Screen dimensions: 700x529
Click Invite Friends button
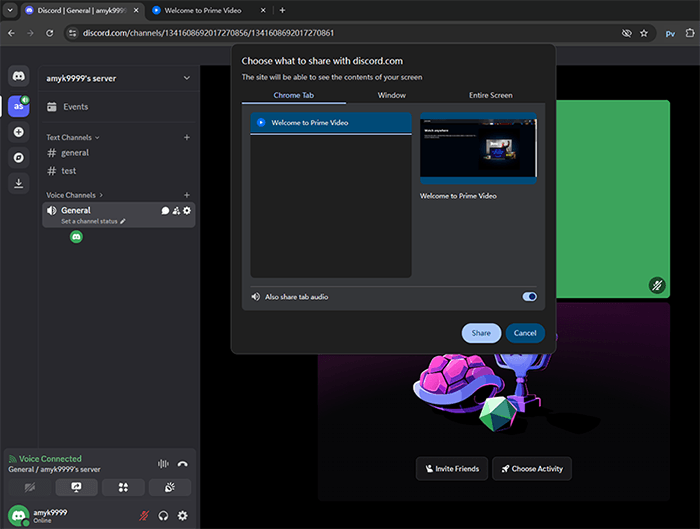pos(452,469)
